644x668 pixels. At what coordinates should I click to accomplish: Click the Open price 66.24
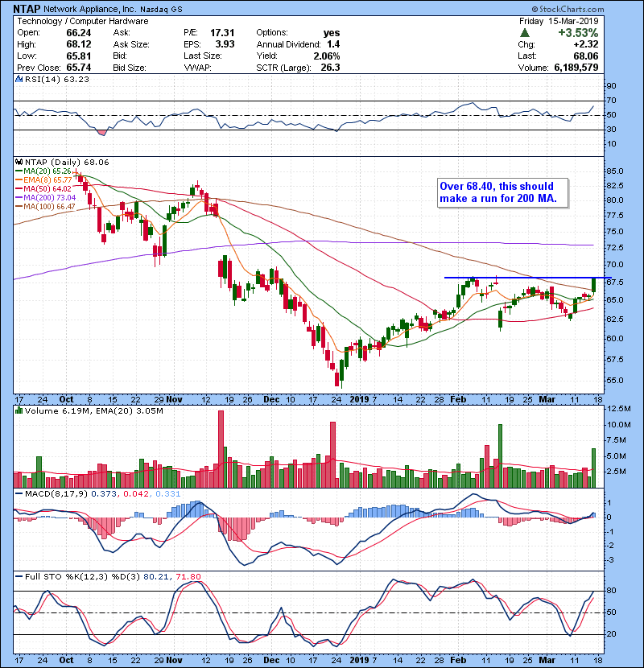click(x=78, y=33)
